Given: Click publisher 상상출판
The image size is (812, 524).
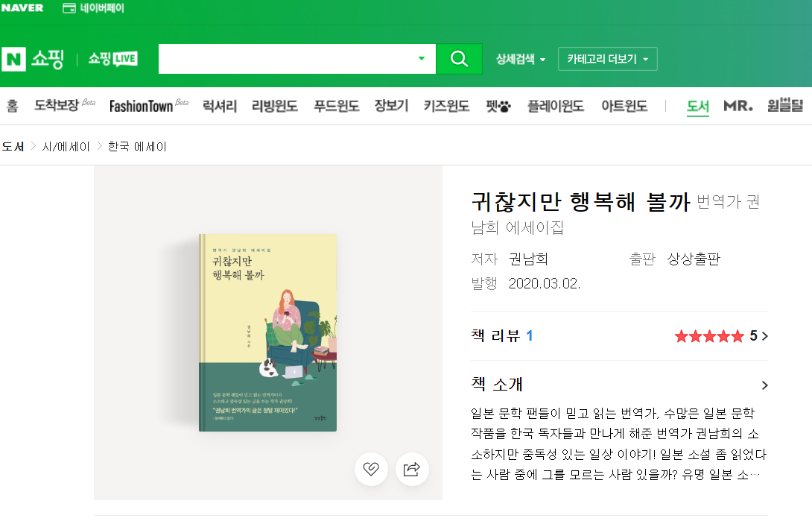Looking at the screenshot, I should click(694, 259).
